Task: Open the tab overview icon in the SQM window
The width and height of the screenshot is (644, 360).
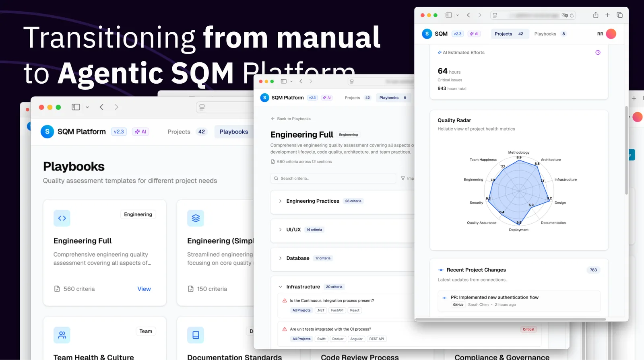Action: point(619,15)
